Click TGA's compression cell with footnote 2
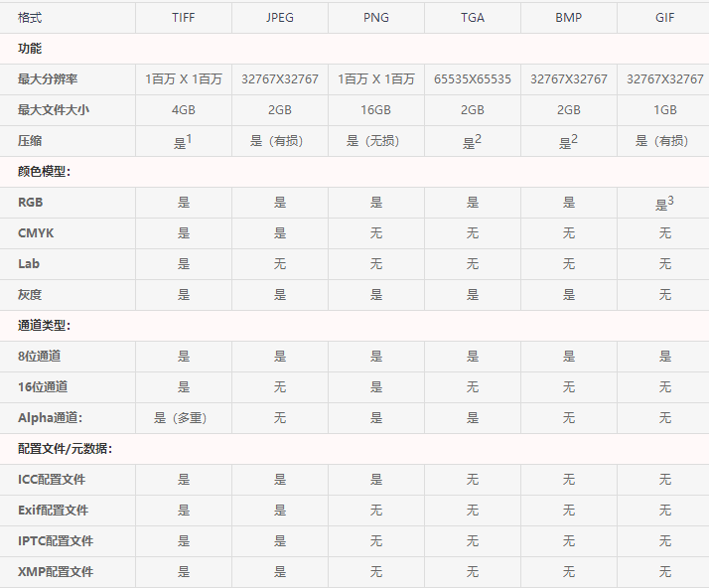This screenshot has width=709, height=588. pos(472,142)
